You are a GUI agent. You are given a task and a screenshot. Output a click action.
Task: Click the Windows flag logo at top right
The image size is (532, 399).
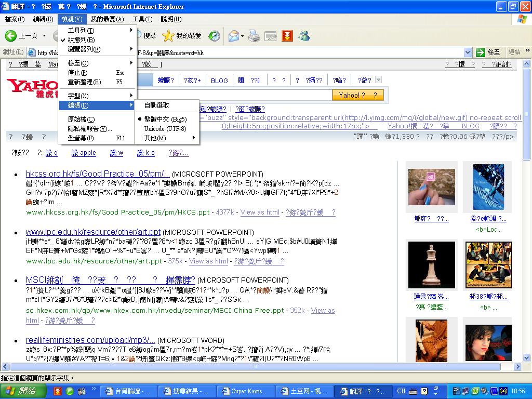(522, 19)
